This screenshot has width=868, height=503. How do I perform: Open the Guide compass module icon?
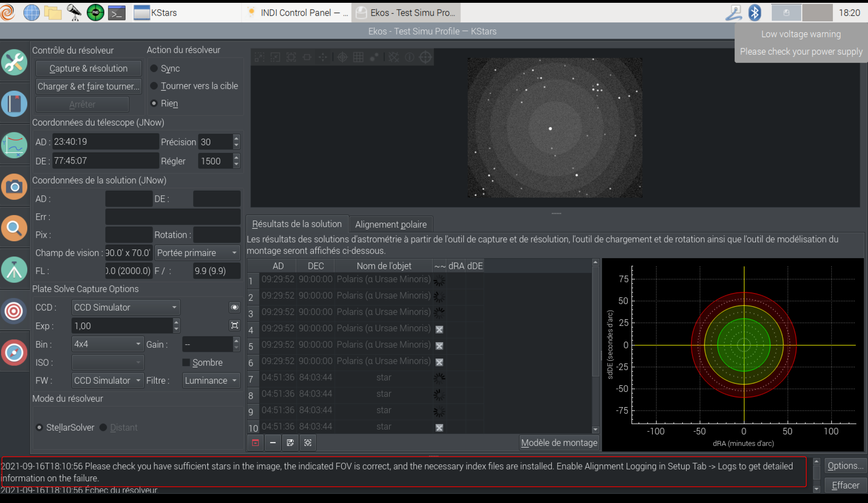coord(14,352)
